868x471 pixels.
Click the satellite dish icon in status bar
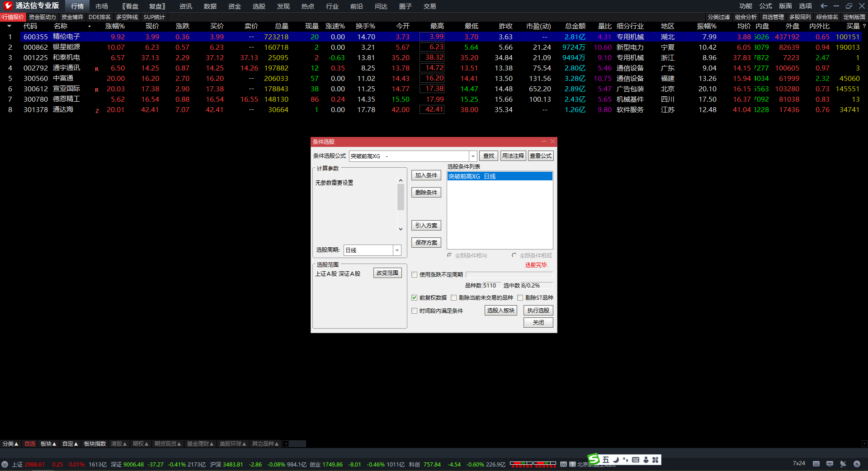point(843,464)
